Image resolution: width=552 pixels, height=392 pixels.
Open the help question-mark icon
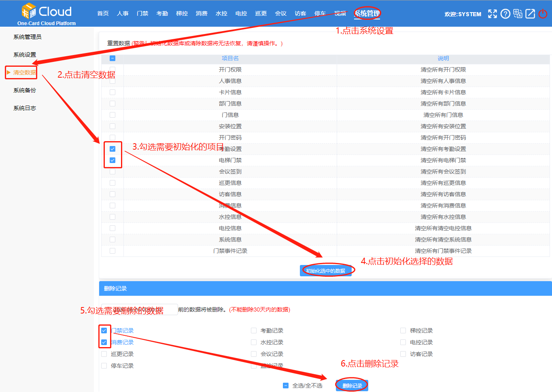coord(505,13)
